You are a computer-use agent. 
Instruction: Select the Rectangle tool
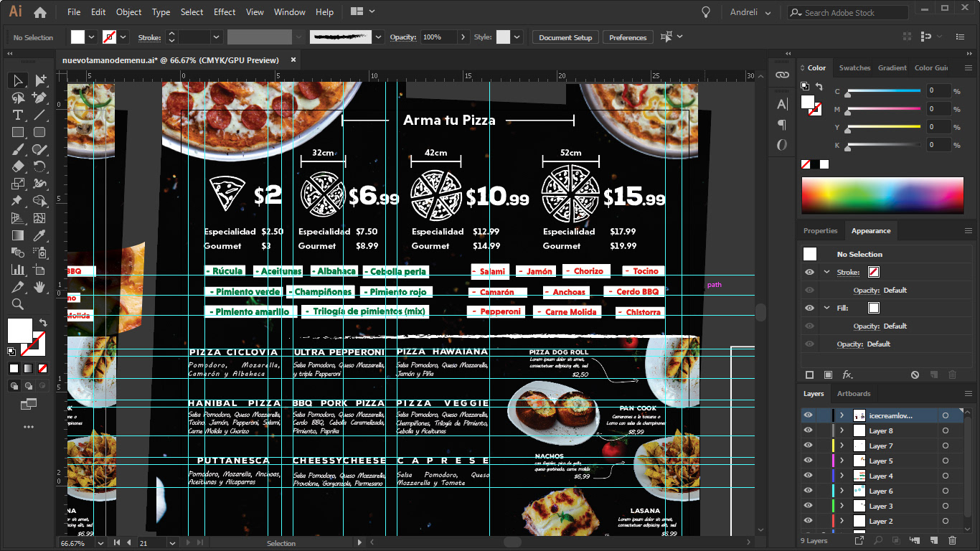[x=18, y=132]
